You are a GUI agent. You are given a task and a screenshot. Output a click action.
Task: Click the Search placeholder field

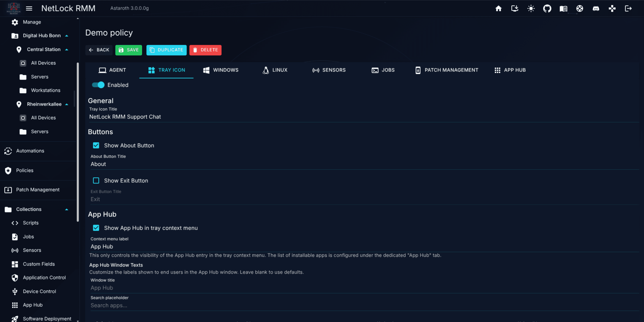(364, 305)
